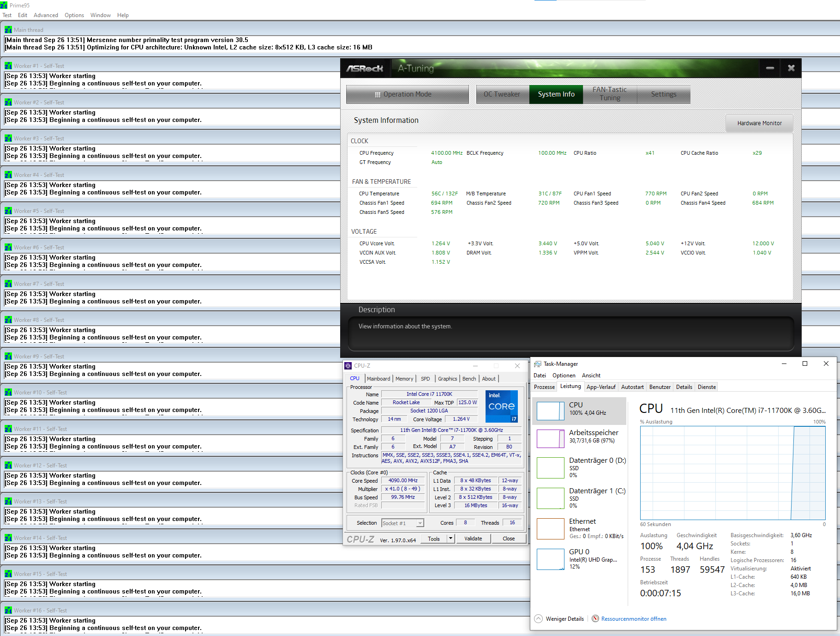Select the GPU 0 graph thumbnail
Image resolution: width=840 pixels, height=636 pixels.
tap(551, 559)
